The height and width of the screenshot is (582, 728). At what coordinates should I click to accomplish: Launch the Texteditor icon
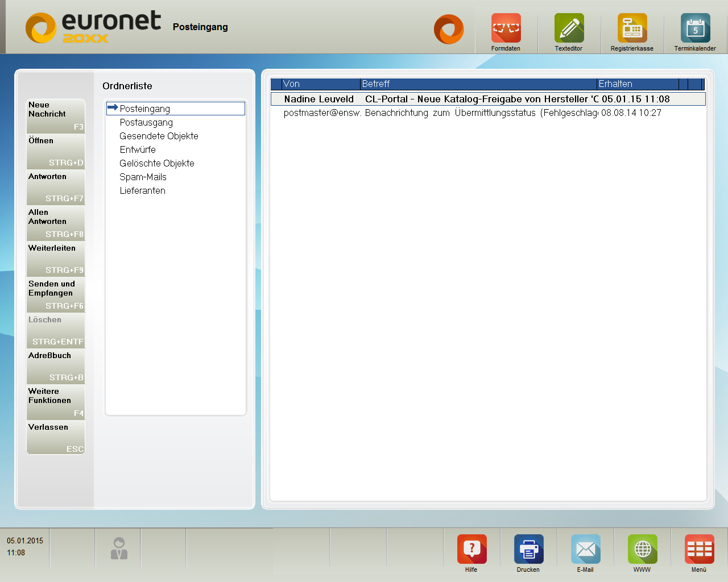click(x=569, y=28)
